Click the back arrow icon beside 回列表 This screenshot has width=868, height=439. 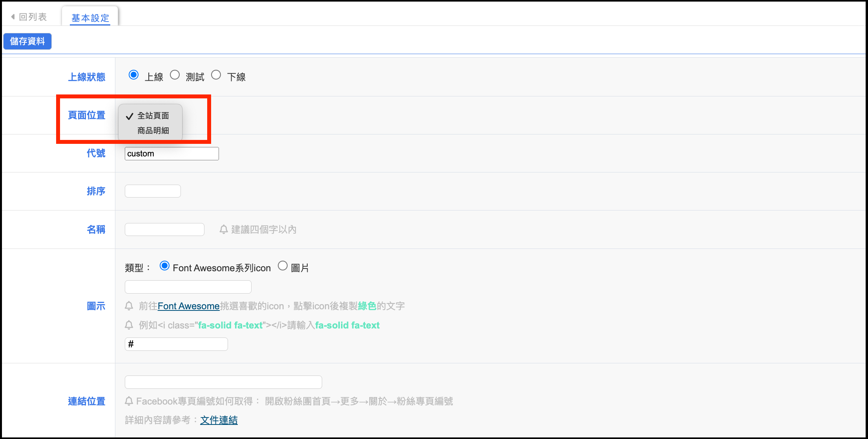[x=13, y=17]
